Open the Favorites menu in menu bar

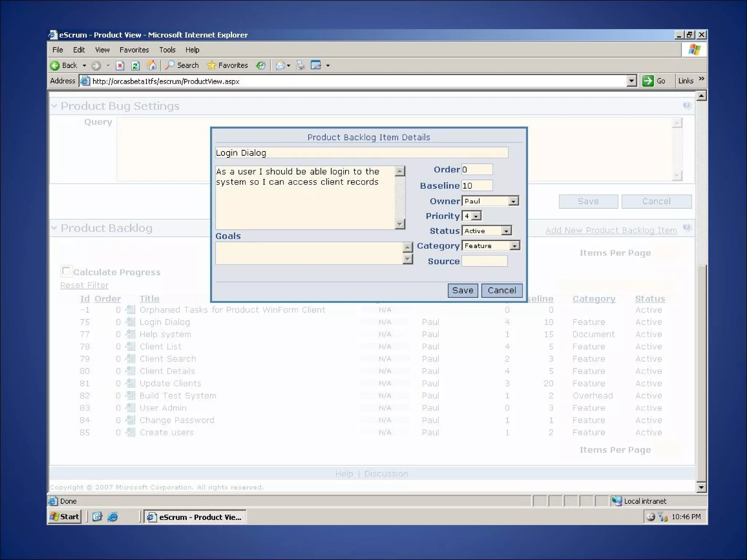(134, 50)
